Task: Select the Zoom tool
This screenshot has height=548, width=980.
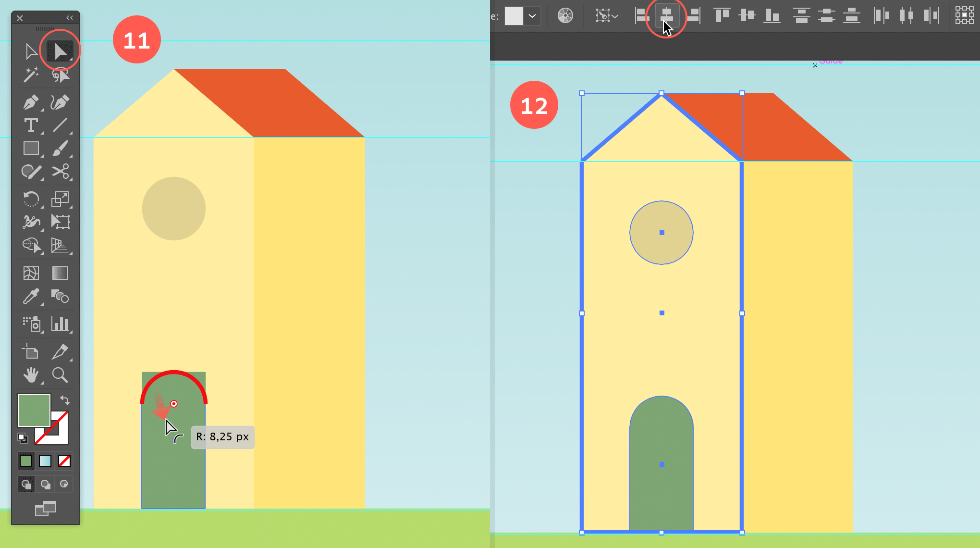Action: [60, 375]
